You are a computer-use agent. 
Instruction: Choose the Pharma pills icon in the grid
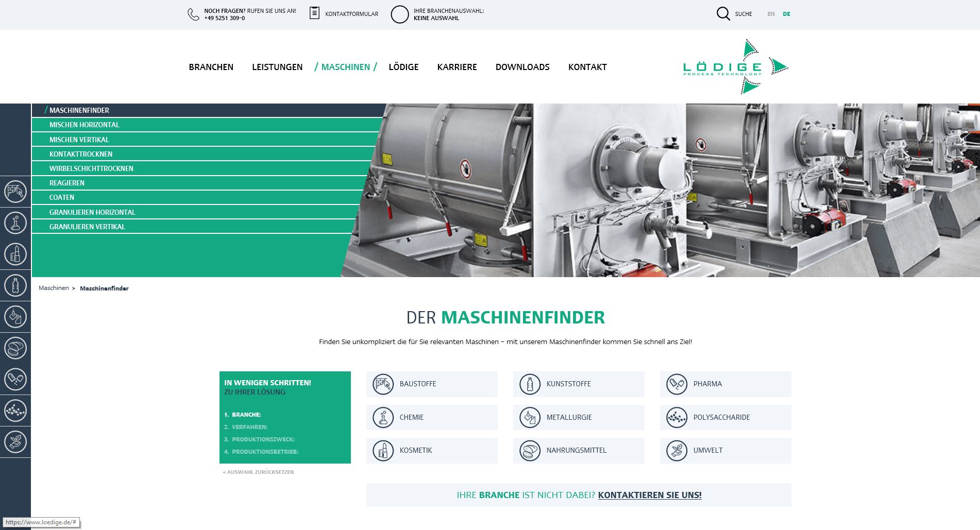[x=677, y=384]
